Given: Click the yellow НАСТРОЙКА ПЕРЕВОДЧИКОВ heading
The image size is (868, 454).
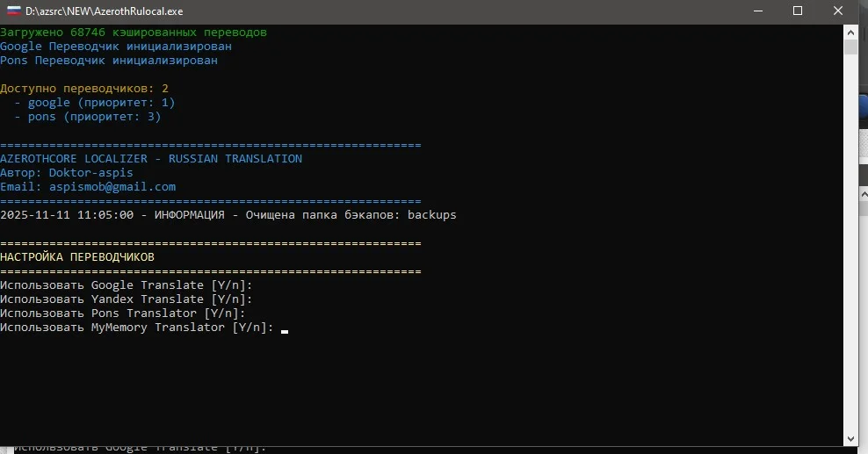Looking at the screenshot, I should (77, 257).
